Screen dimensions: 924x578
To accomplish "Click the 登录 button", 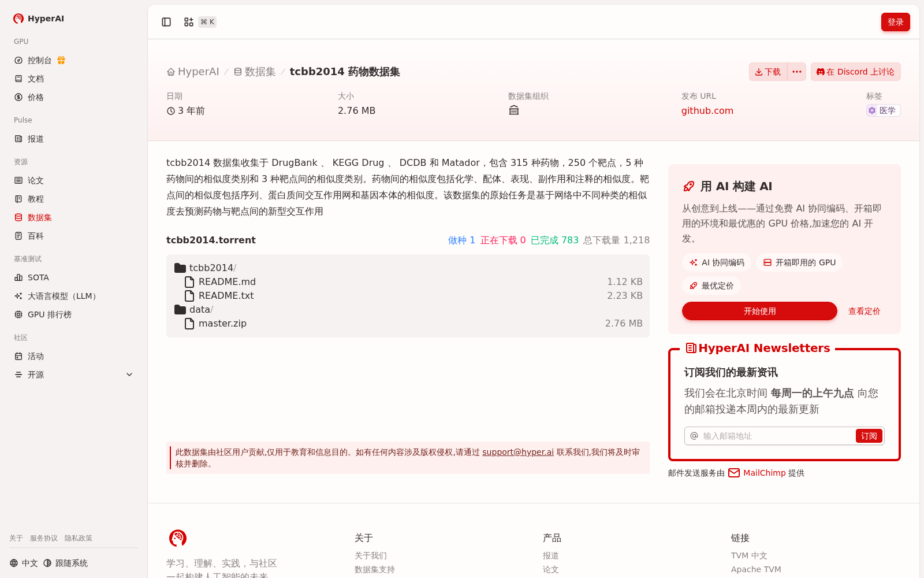I will 895,22.
